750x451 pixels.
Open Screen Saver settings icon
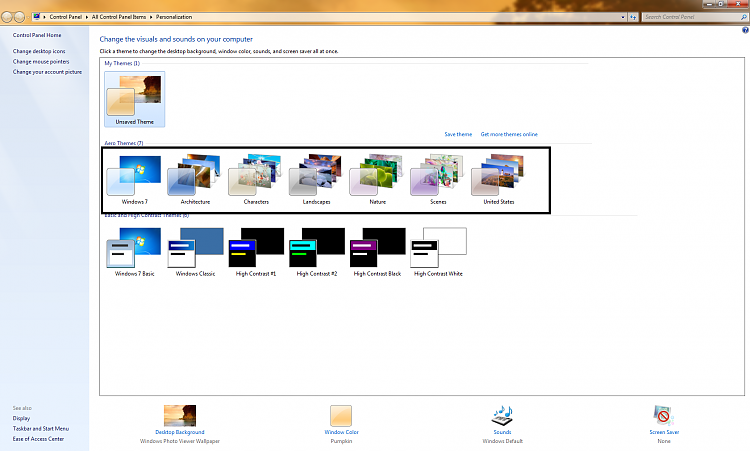[663, 415]
